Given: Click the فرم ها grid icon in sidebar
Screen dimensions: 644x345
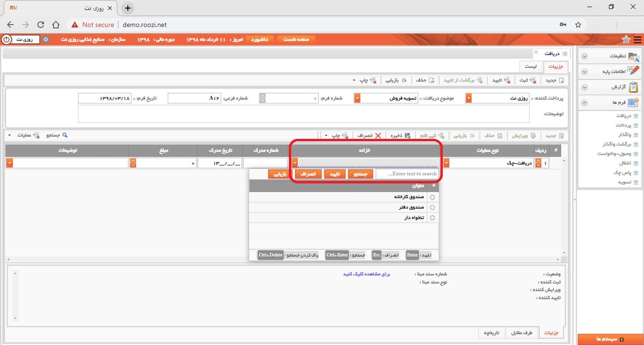Looking at the screenshot, I should (x=634, y=102).
